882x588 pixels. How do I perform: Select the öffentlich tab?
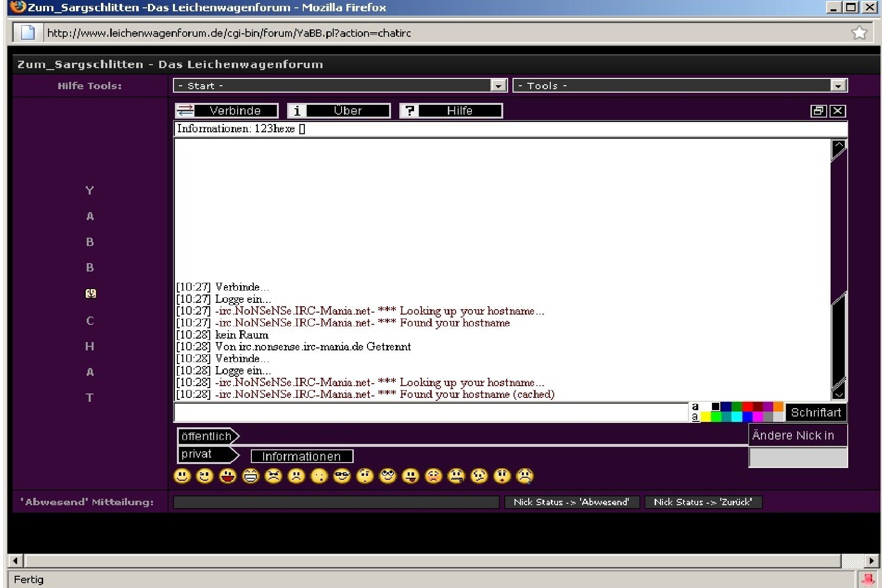(x=208, y=436)
